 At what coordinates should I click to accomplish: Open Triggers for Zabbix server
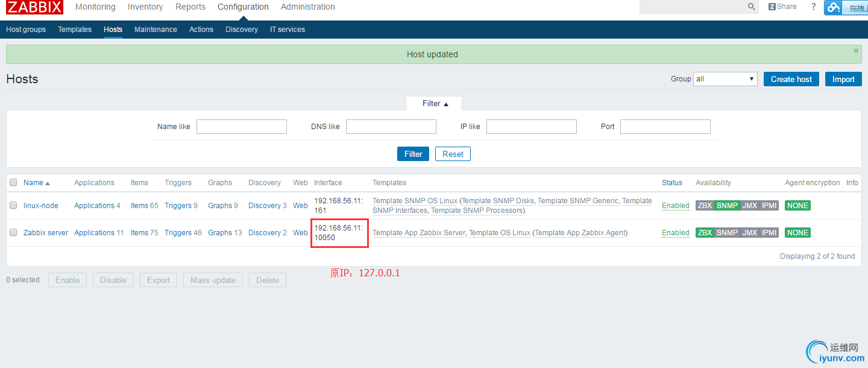tap(178, 233)
